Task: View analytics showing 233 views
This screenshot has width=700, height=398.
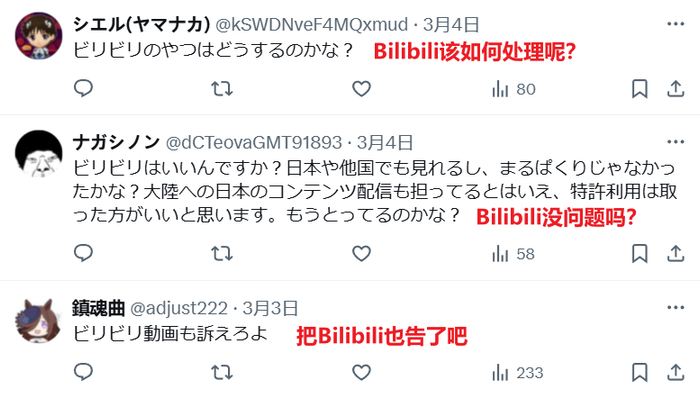Action: point(517,373)
